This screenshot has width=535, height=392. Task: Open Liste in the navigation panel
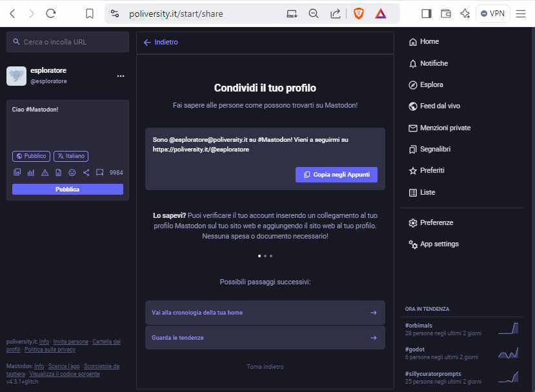(x=421, y=192)
